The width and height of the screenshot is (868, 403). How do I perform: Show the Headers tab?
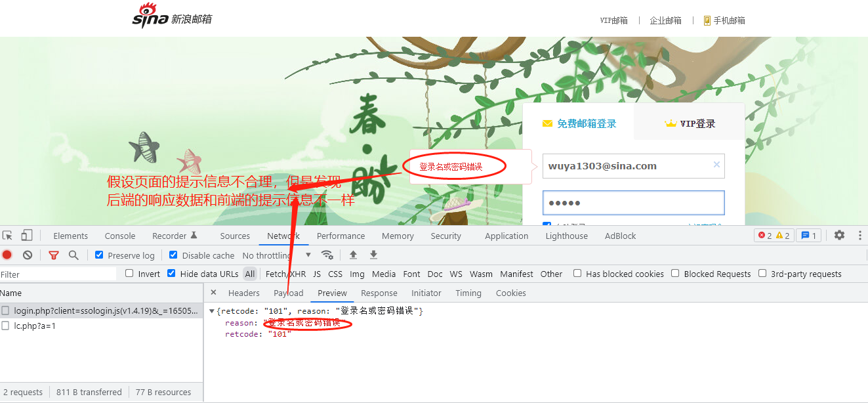coord(244,293)
